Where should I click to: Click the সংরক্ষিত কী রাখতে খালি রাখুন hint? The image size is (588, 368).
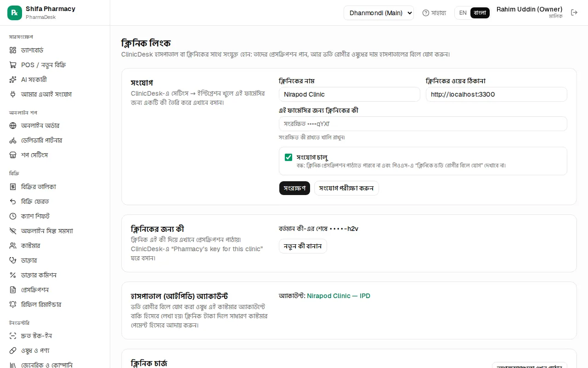coord(312,138)
